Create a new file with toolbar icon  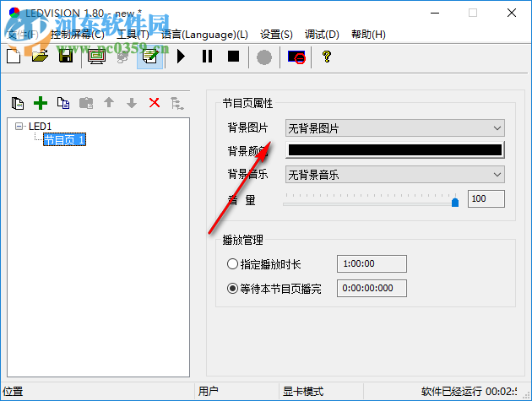click(14, 57)
